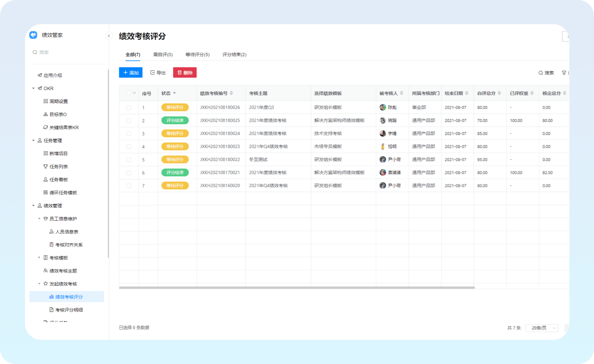Sort by 绩效考核编号 column sort icon
The width and height of the screenshot is (594, 364).
pyautogui.click(x=231, y=93)
